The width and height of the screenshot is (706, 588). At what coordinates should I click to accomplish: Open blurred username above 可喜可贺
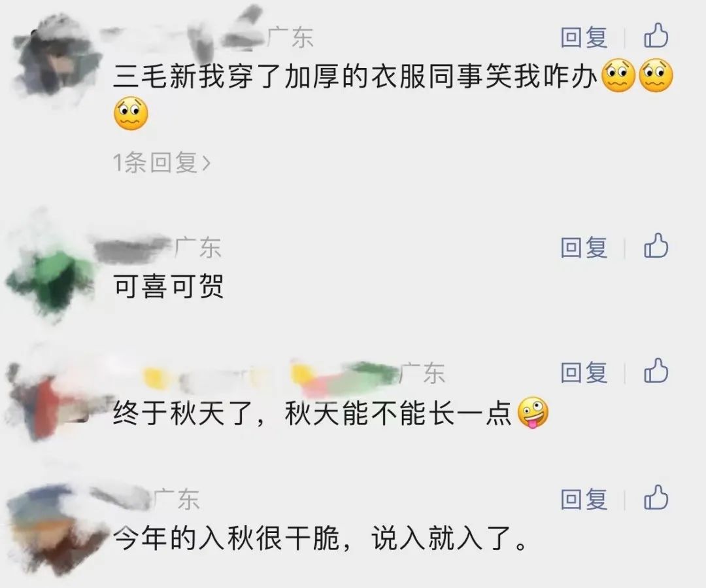(x=133, y=248)
